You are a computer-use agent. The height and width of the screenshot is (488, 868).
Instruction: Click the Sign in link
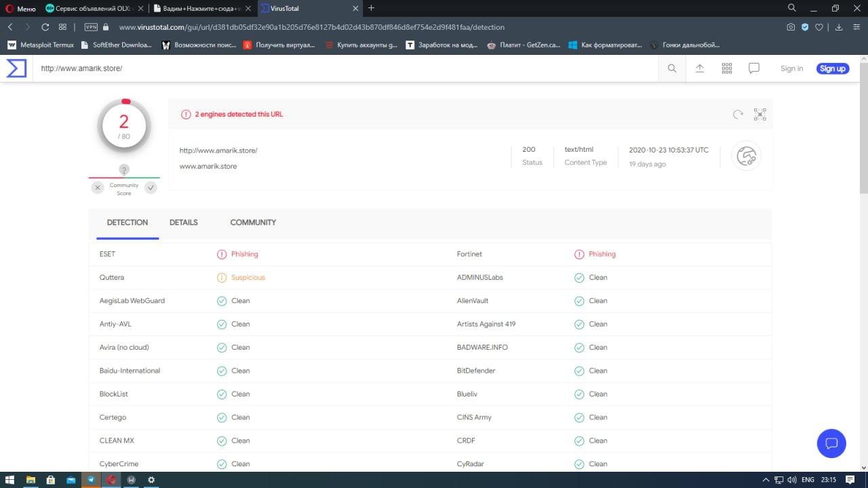(x=791, y=68)
